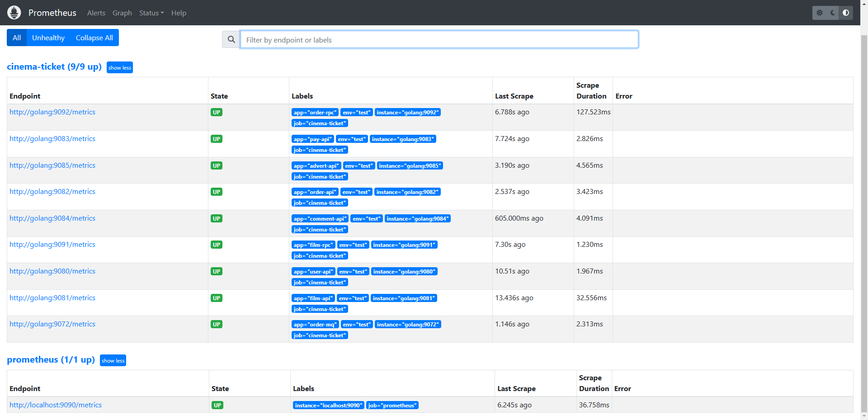Open http://golang:9092/metrics endpoint
The width and height of the screenshot is (868, 420).
[x=52, y=112]
